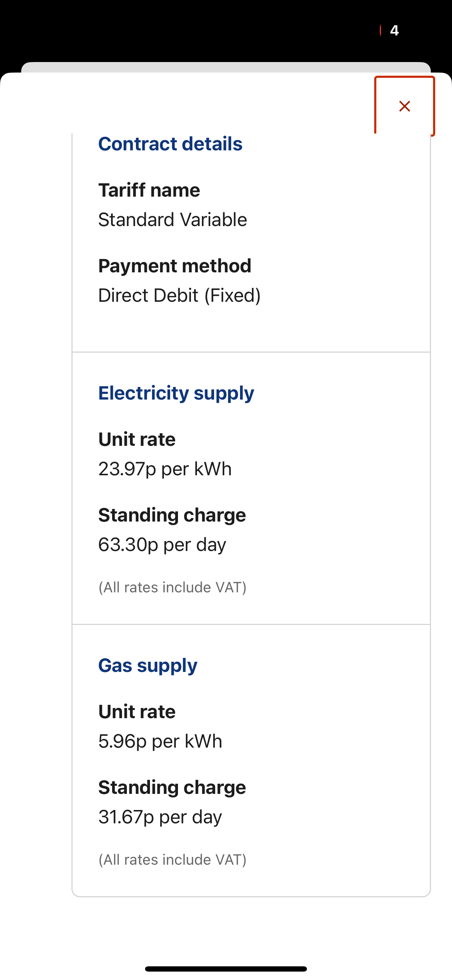
Task: Select the 31.67p per day charge
Action: (160, 817)
